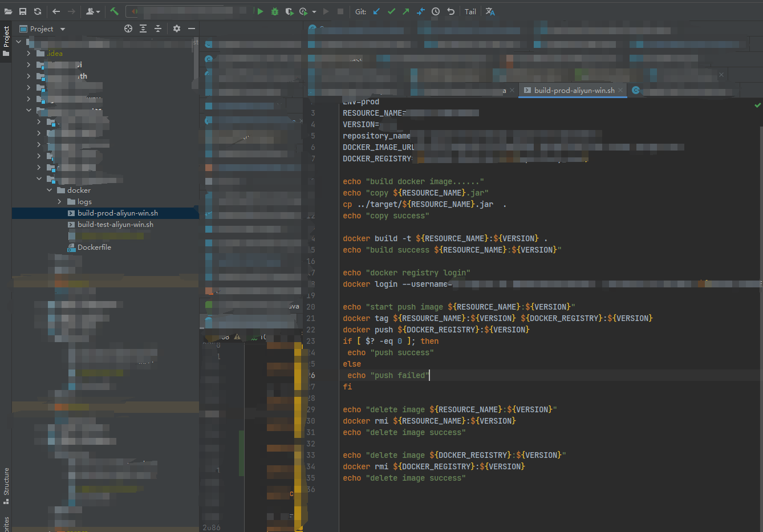Click Expand All in Project panel
The width and height of the screenshot is (763, 532).
tap(143, 29)
